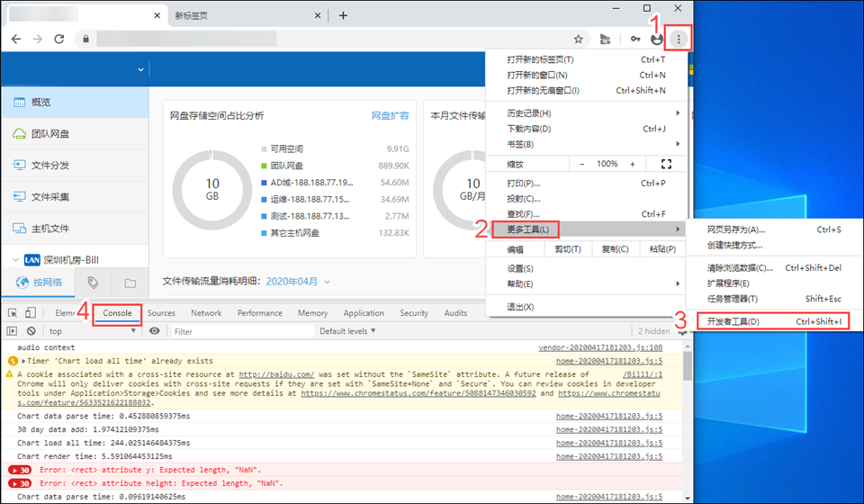
Task: Clear console with the block icon
Action: (x=31, y=331)
